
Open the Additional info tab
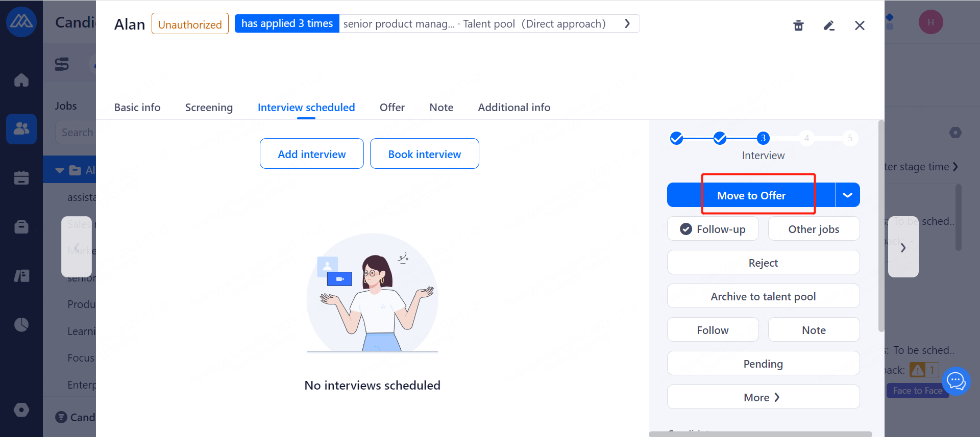514,108
